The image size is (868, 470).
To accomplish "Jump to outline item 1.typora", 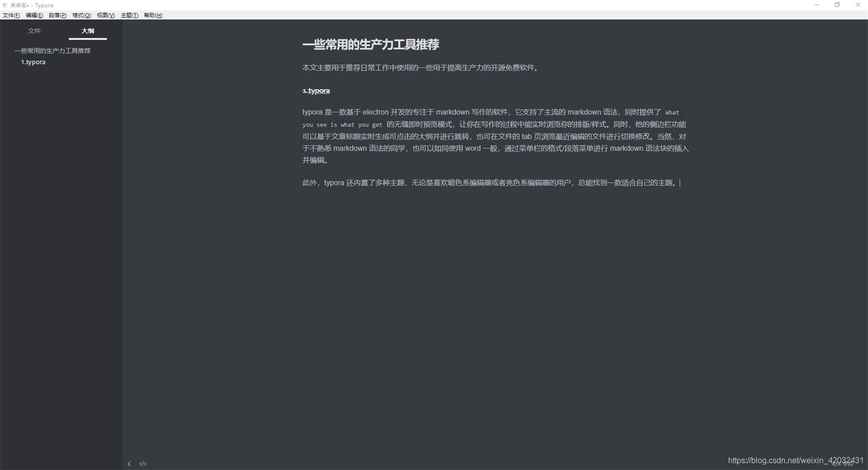I will pyautogui.click(x=33, y=62).
